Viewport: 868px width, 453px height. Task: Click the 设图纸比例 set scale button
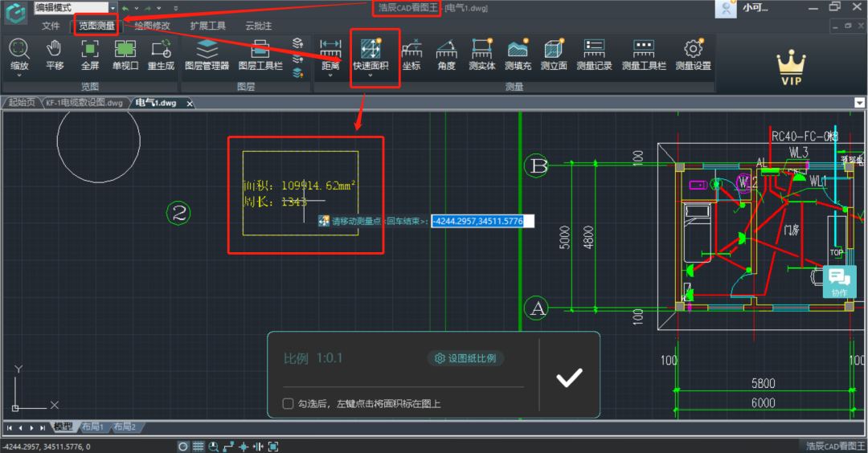tap(465, 358)
